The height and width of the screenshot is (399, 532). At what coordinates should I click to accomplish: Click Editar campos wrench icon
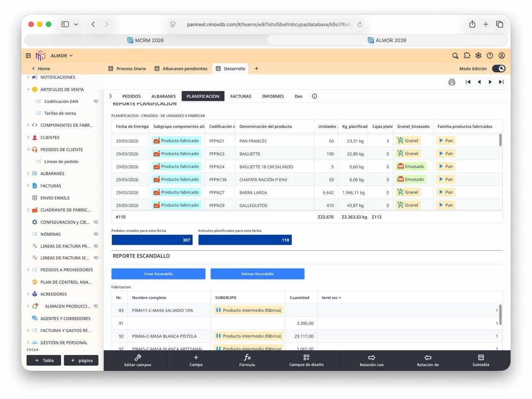pos(138,360)
